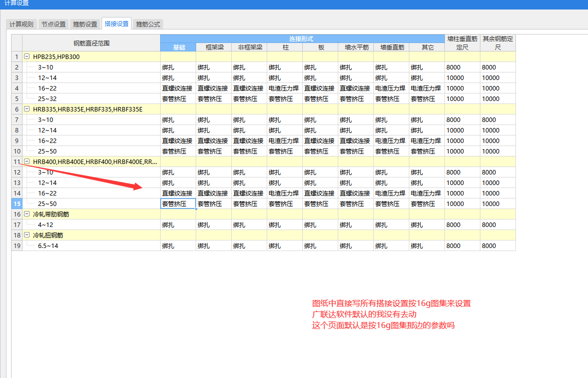Select row 2 基础 cell 绑扎

pyautogui.click(x=178, y=67)
